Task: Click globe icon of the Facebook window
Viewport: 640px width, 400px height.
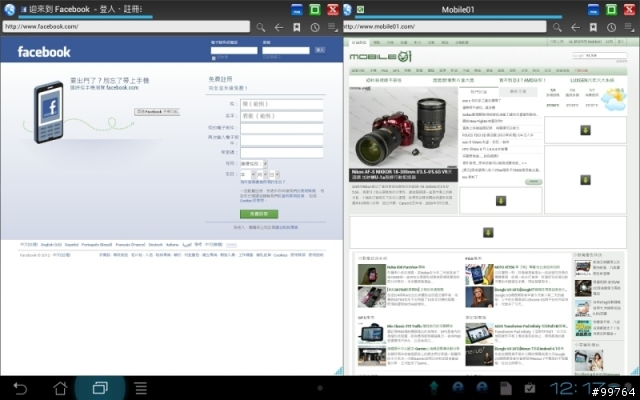Action: click(x=9, y=9)
